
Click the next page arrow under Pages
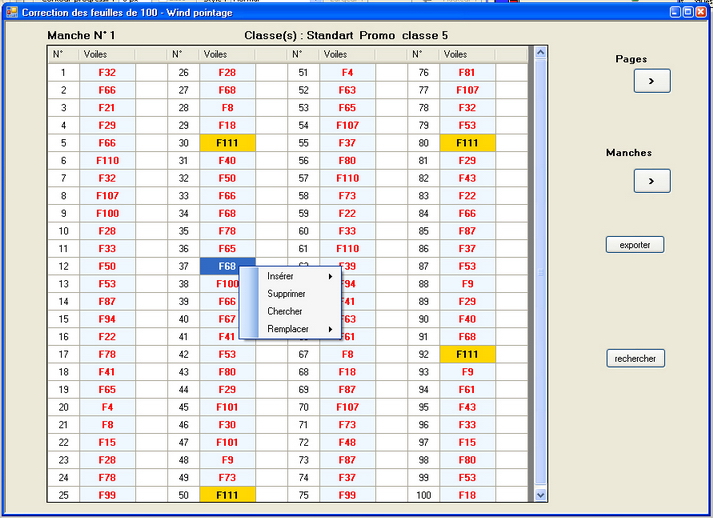[652, 81]
